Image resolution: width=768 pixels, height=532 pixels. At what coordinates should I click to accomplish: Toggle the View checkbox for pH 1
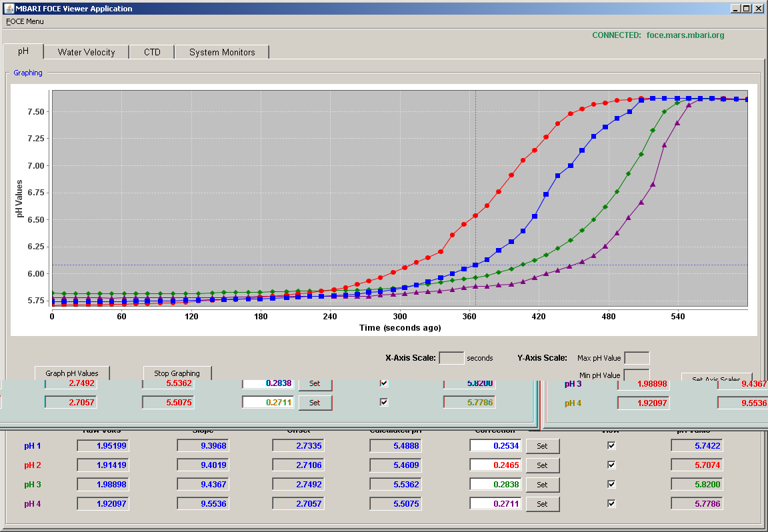tap(611, 445)
